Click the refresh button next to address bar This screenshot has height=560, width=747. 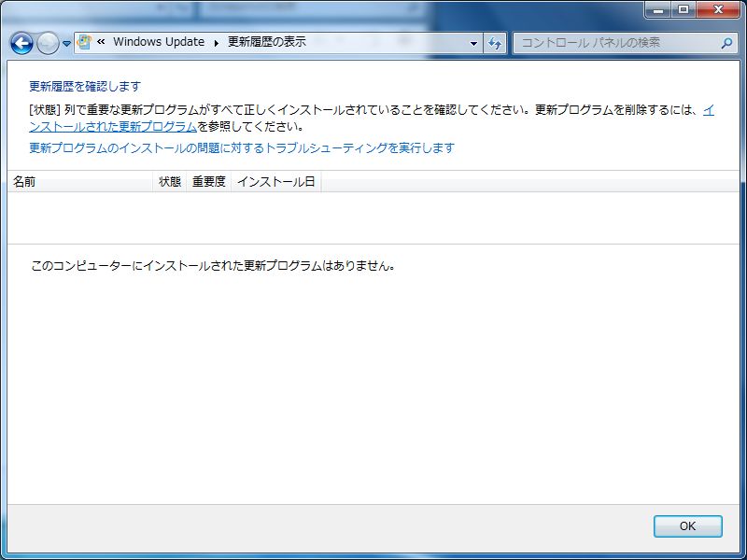(495, 43)
